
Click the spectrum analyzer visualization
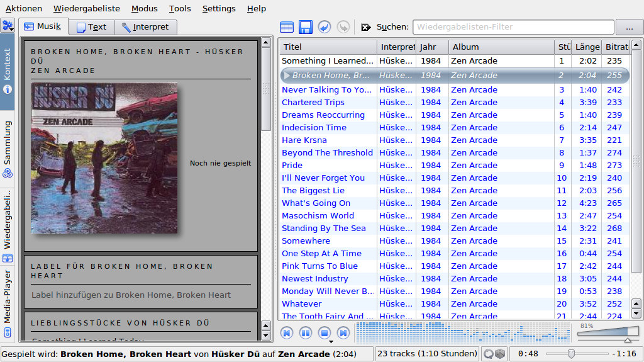[x=463, y=332]
